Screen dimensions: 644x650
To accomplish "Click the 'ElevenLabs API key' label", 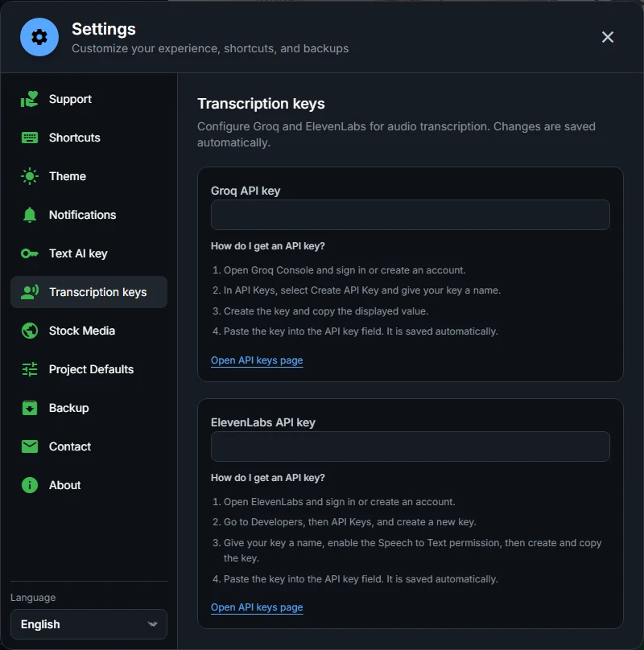I will [263, 422].
